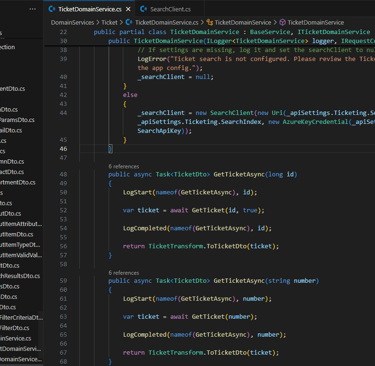This screenshot has height=366, width=375.
Task: Open the file ending in ailDto.cs
Action: (x=11, y=130)
